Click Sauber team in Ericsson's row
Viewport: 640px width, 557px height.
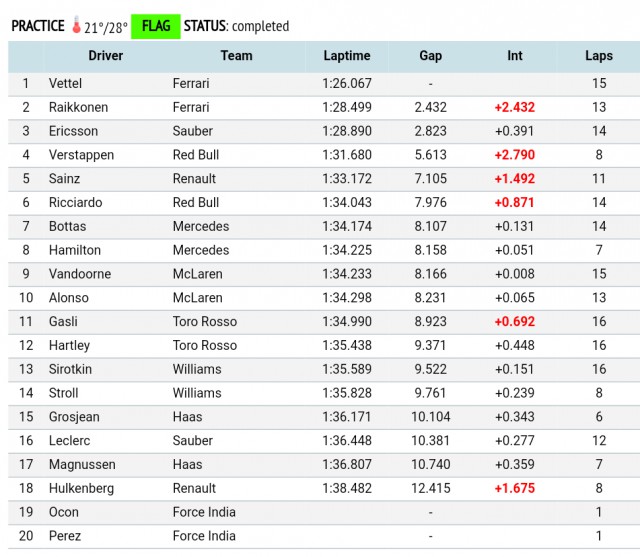pyautogui.click(x=193, y=131)
